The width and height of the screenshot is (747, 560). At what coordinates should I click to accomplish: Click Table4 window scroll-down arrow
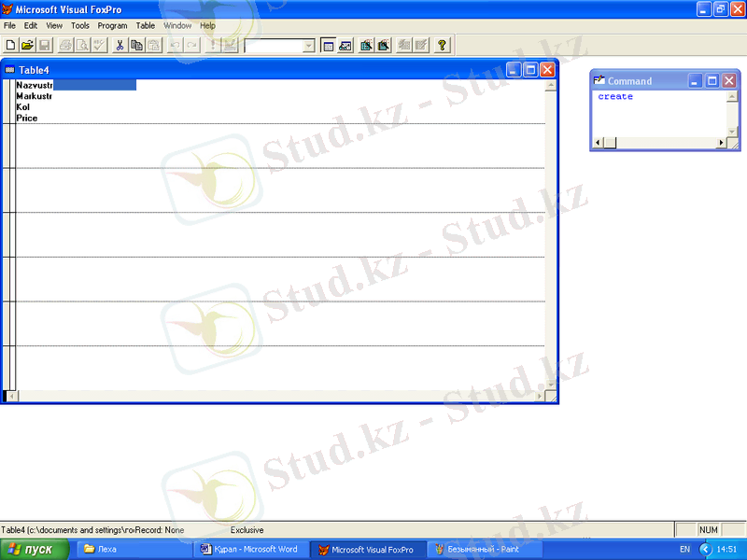[x=551, y=385]
